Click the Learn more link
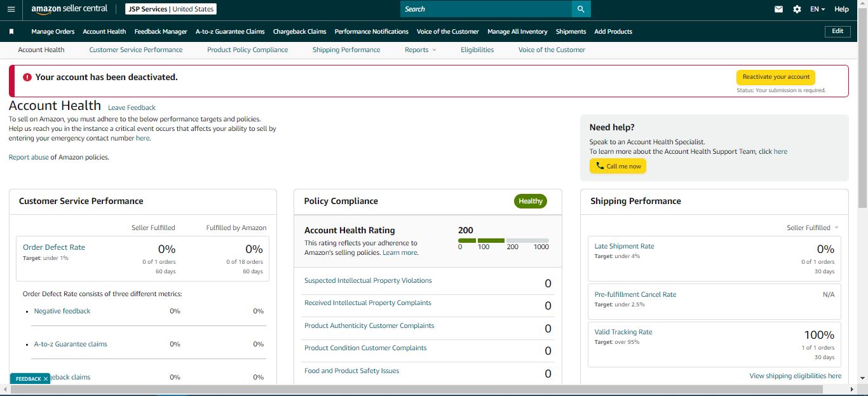Viewport: 868px width, 396px height. coord(400,252)
